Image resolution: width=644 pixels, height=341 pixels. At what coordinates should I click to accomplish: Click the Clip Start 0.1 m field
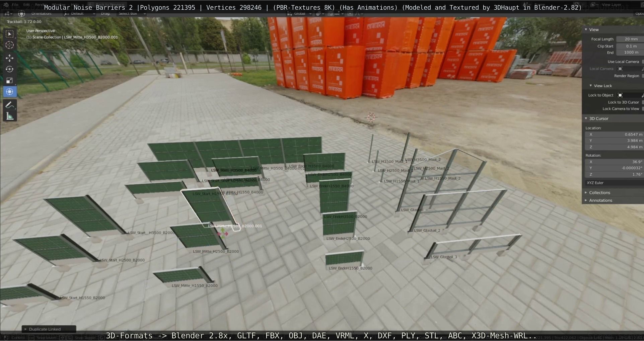630,46
